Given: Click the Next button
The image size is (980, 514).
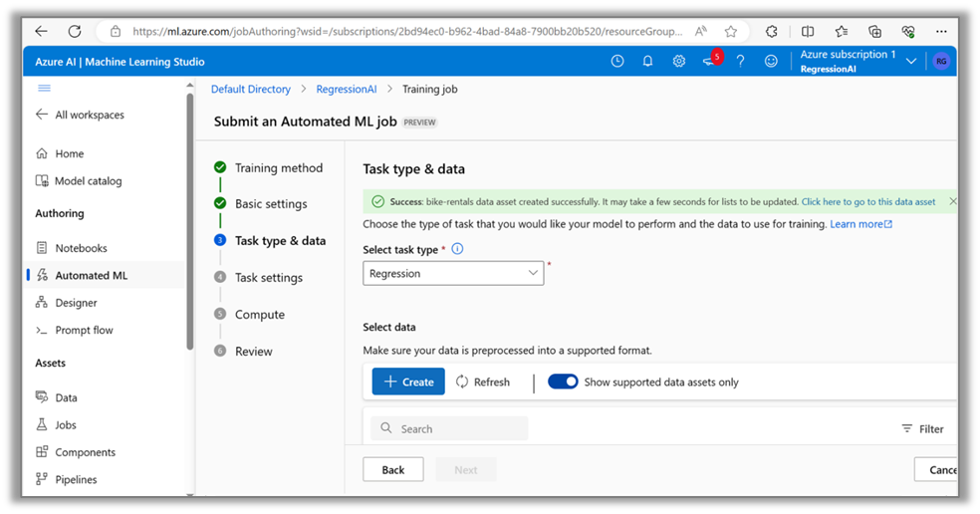Looking at the screenshot, I should (466, 469).
